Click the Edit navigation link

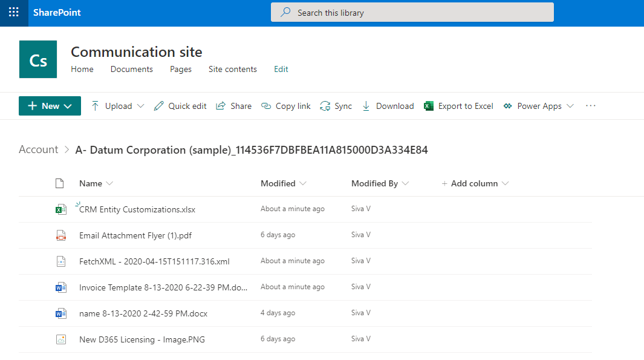pos(281,69)
